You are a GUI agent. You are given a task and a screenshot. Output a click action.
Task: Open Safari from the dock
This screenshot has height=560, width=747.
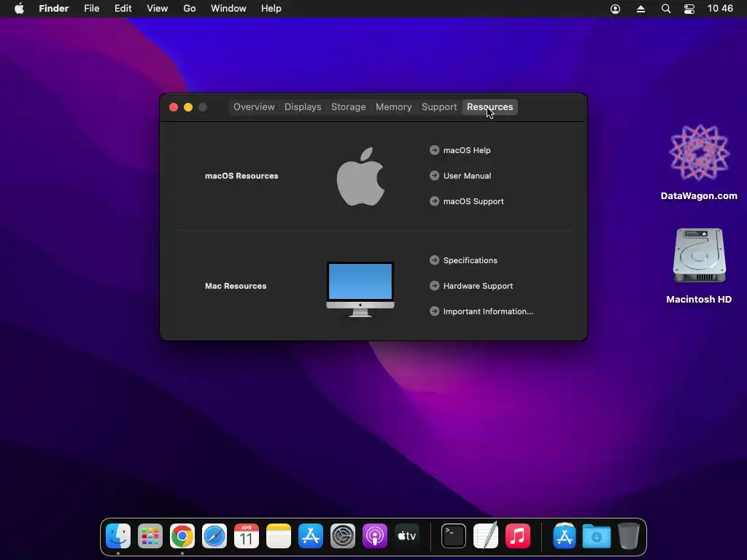214,536
